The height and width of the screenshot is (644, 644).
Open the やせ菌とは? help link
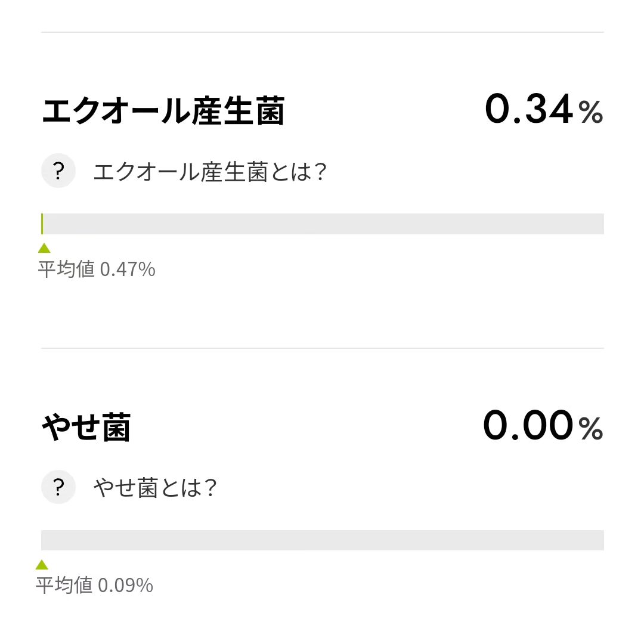click(x=155, y=488)
